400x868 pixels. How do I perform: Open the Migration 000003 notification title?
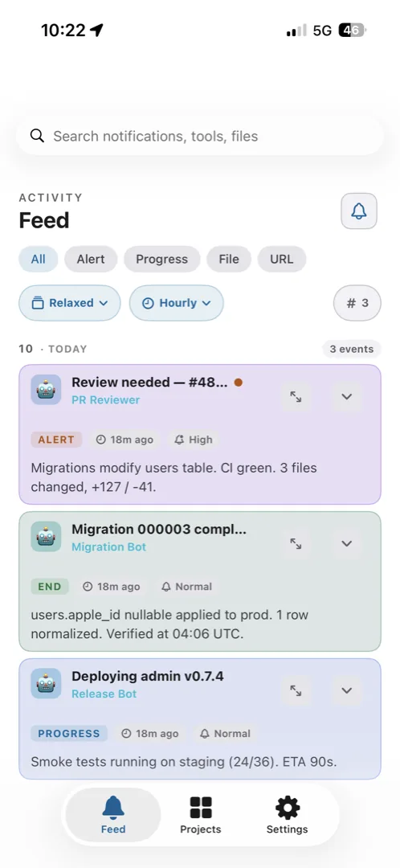(159, 529)
